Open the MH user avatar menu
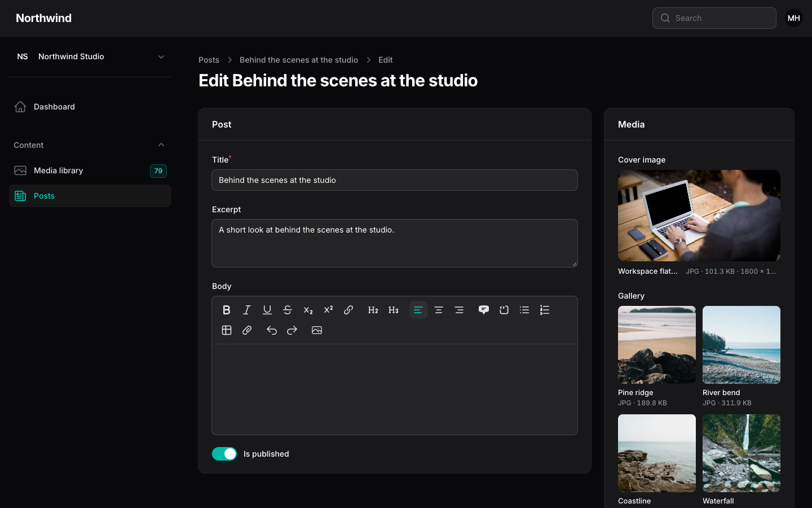 click(x=794, y=18)
